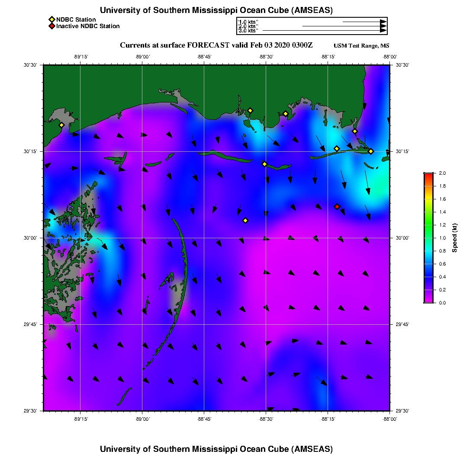Select the red inactive station marker on the map
This screenshot has height=454, width=476.
[x=337, y=207]
